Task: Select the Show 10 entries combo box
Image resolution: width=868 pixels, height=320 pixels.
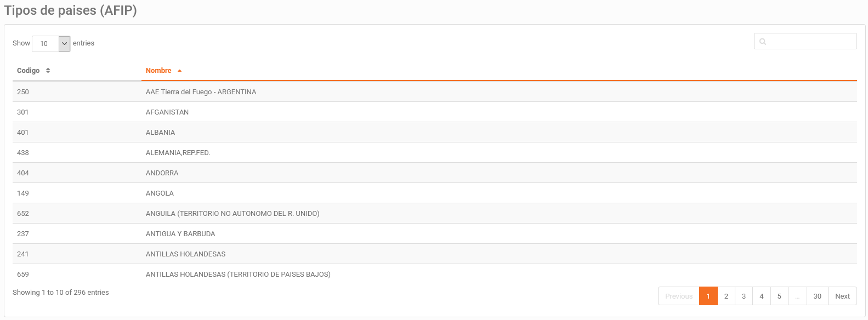Action: tap(51, 44)
